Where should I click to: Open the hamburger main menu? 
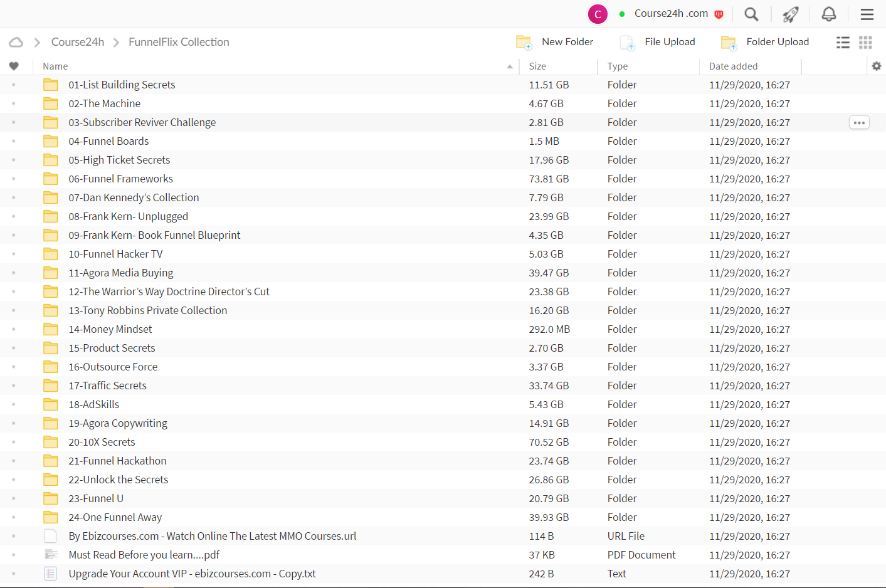pos(867,14)
